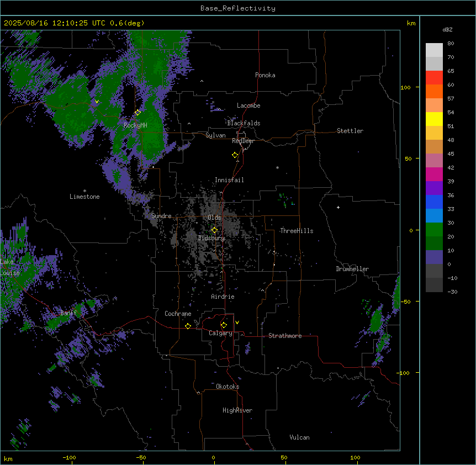Click the Limestone label
The image size is (476, 465).
click(x=84, y=197)
